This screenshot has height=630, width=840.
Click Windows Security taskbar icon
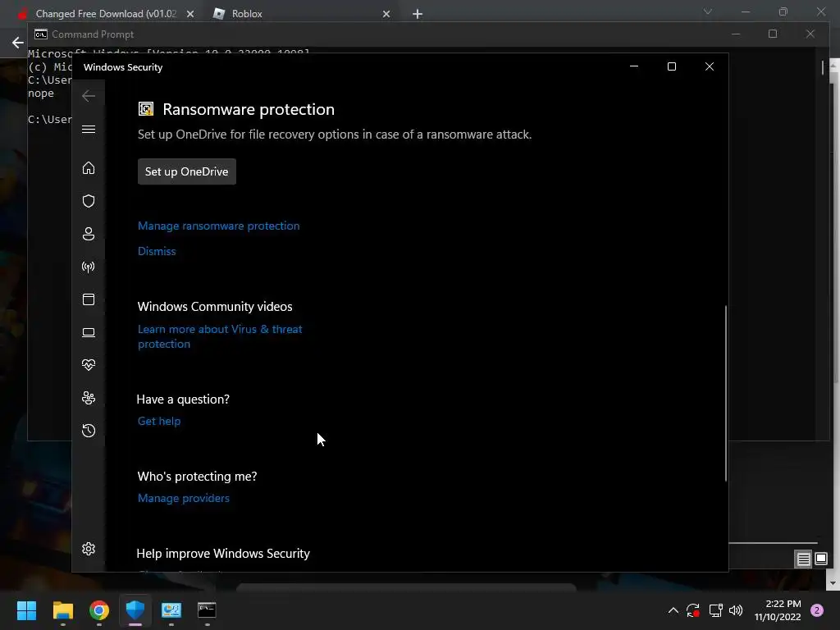tap(135, 610)
